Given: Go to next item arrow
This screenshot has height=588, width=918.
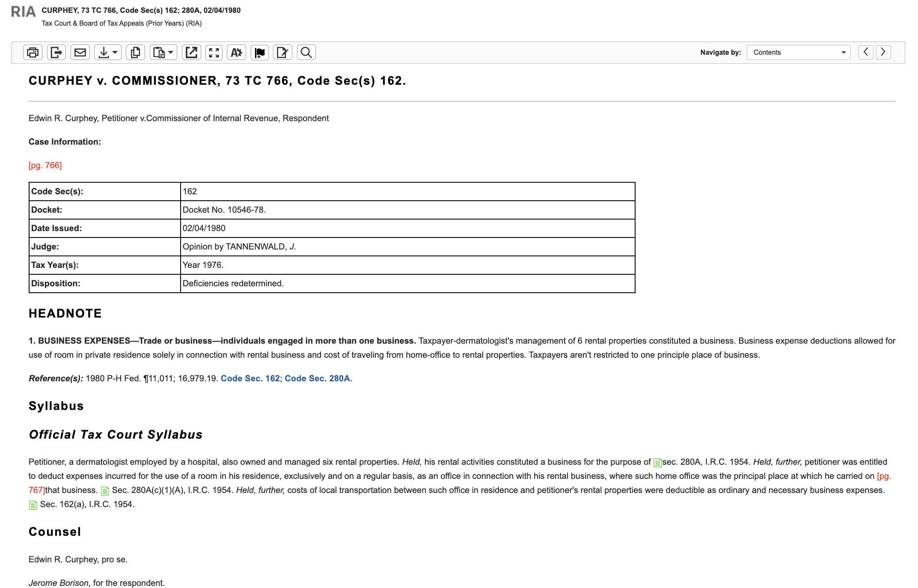Looking at the screenshot, I should tap(883, 52).
